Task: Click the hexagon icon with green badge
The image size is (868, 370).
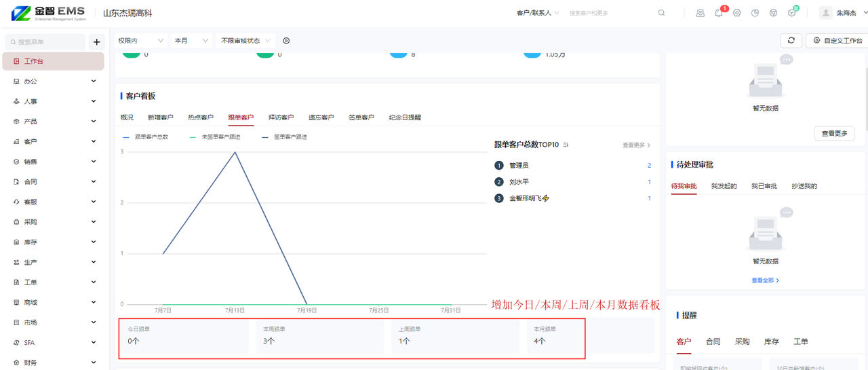Action: (x=791, y=13)
